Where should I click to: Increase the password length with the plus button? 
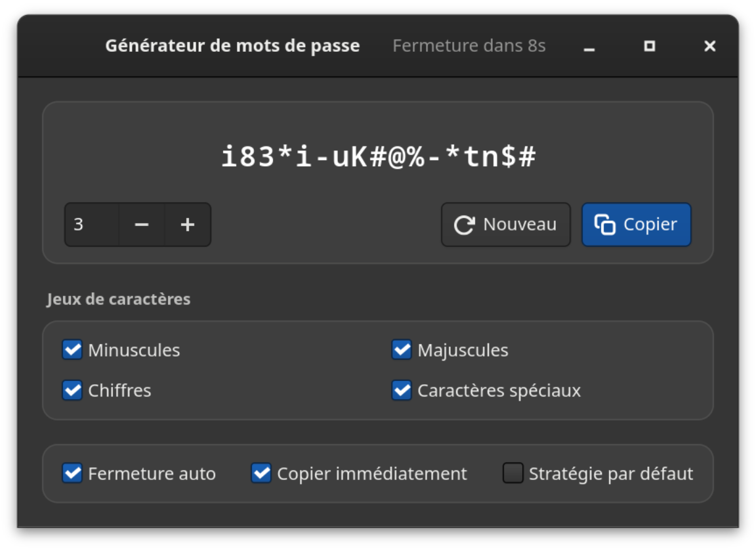pos(188,225)
